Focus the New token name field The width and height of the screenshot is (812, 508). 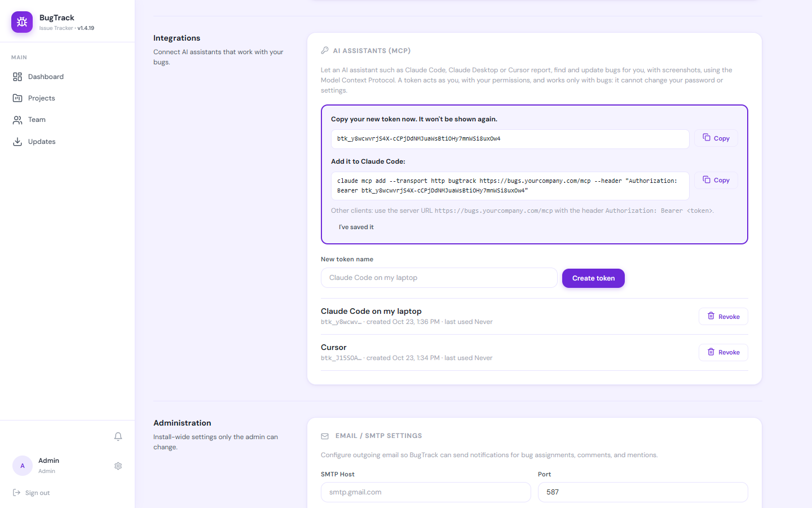(439, 278)
